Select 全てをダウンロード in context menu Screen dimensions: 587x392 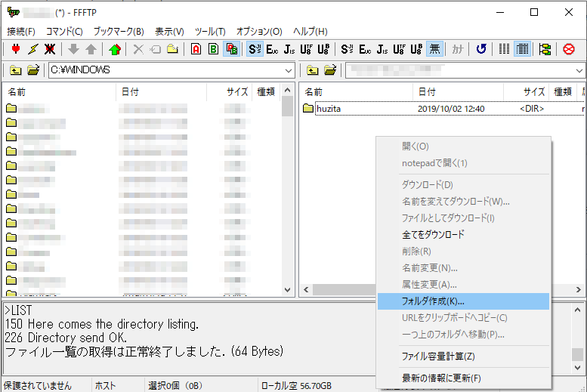pyautogui.click(x=433, y=234)
